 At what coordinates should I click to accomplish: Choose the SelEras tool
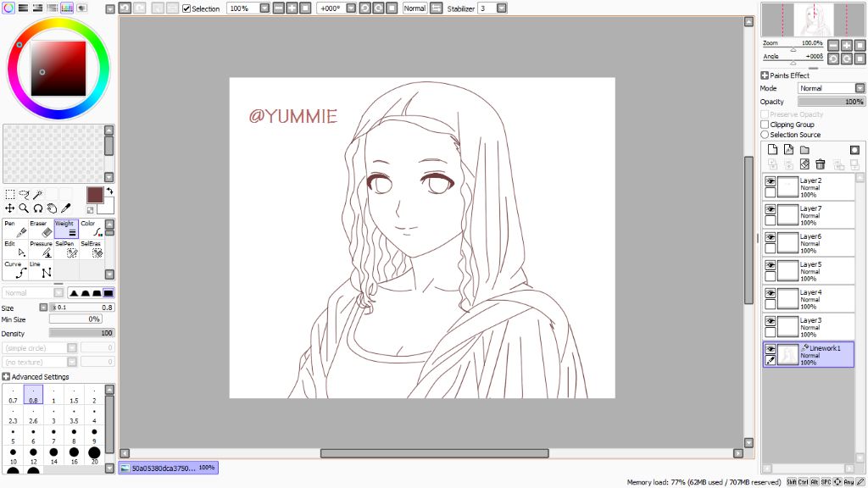tap(92, 249)
